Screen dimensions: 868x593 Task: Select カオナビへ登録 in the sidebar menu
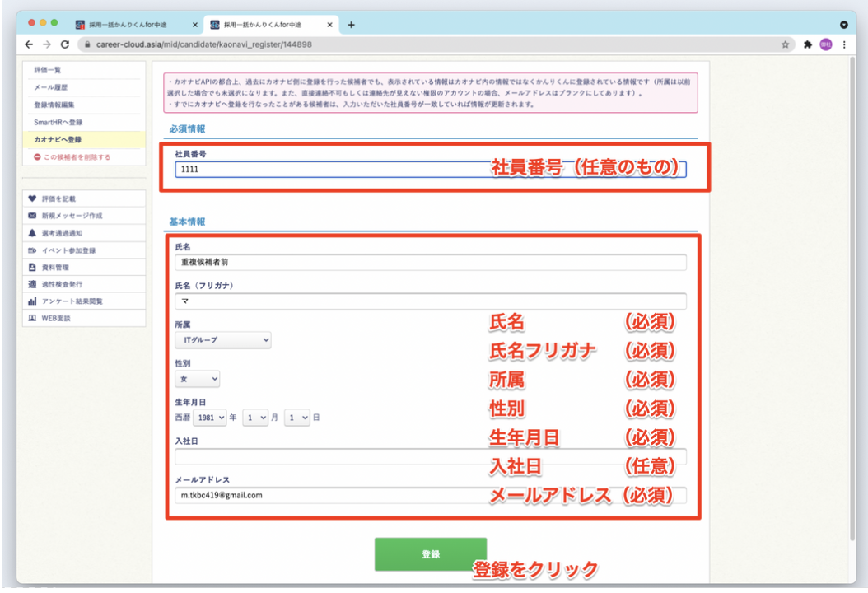click(x=58, y=140)
